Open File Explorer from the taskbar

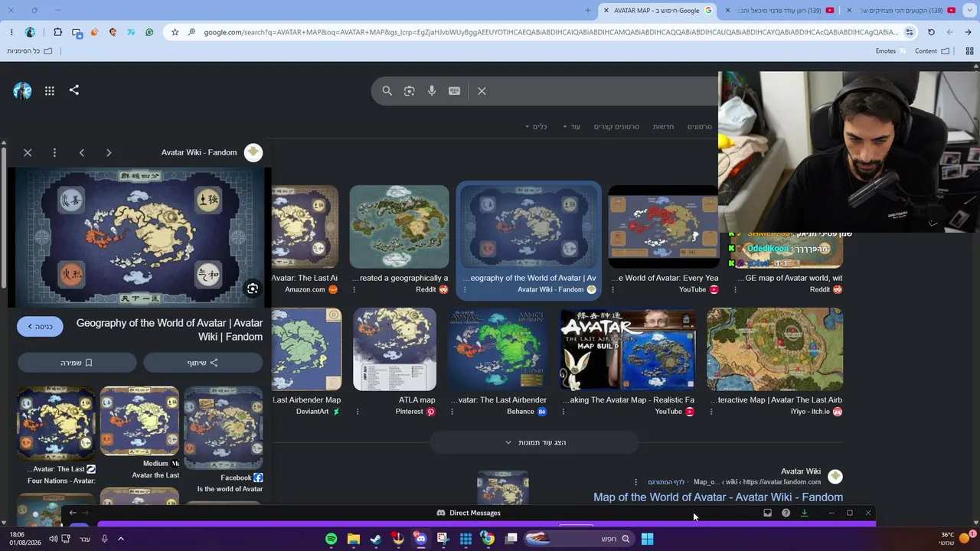(353, 539)
